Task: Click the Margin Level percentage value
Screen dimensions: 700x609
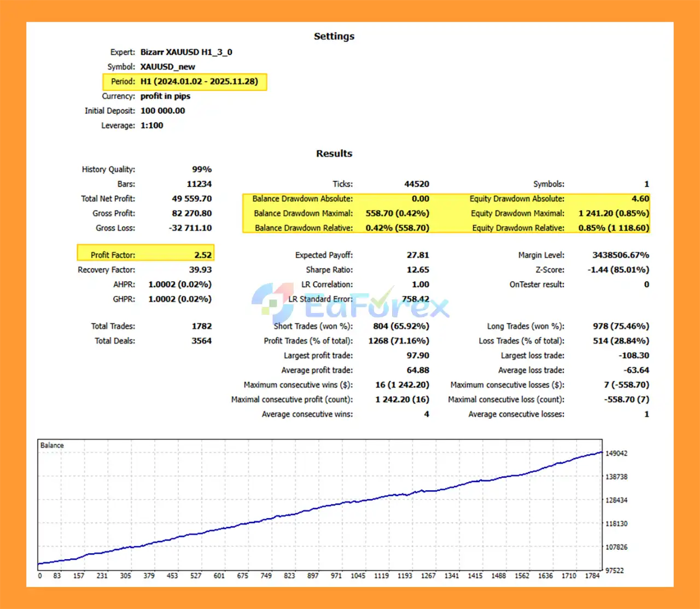Action: (620, 255)
